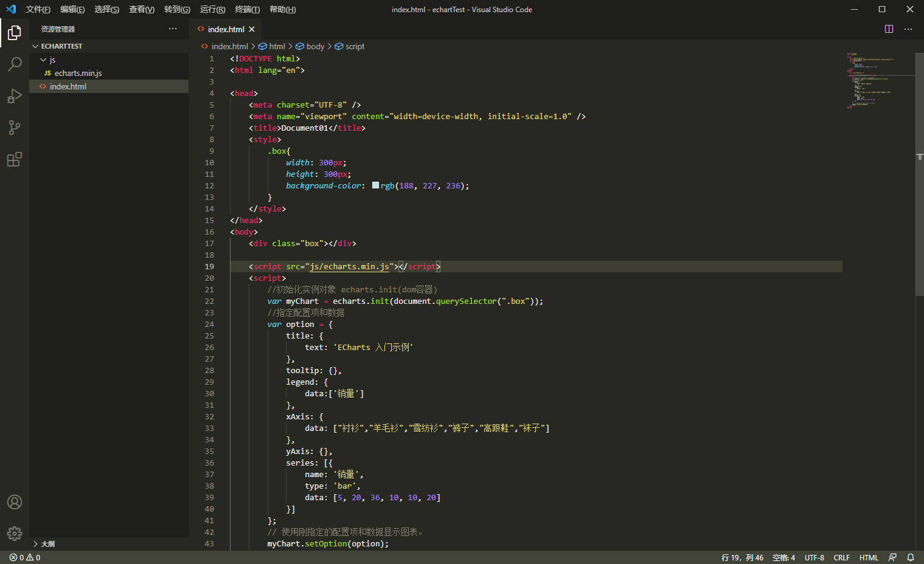This screenshot has height=564, width=924.
Task: Change encoding via UTF-8 status item
Action: click(814, 557)
